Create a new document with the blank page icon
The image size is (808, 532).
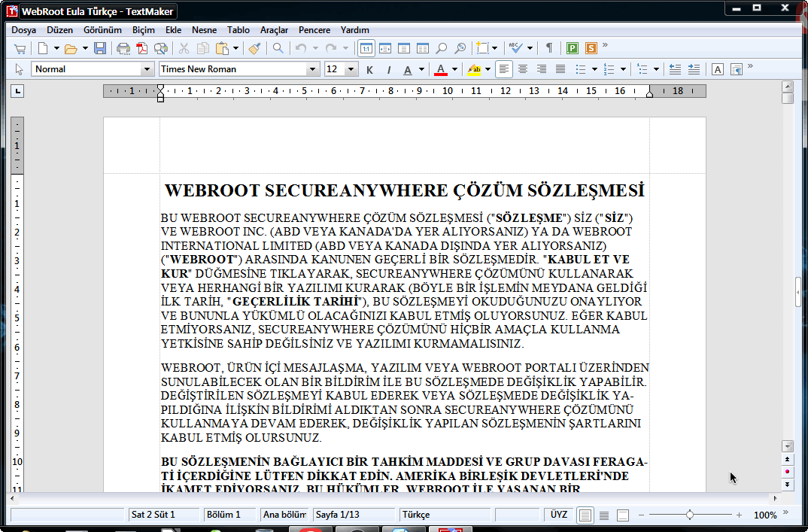point(44,48)
